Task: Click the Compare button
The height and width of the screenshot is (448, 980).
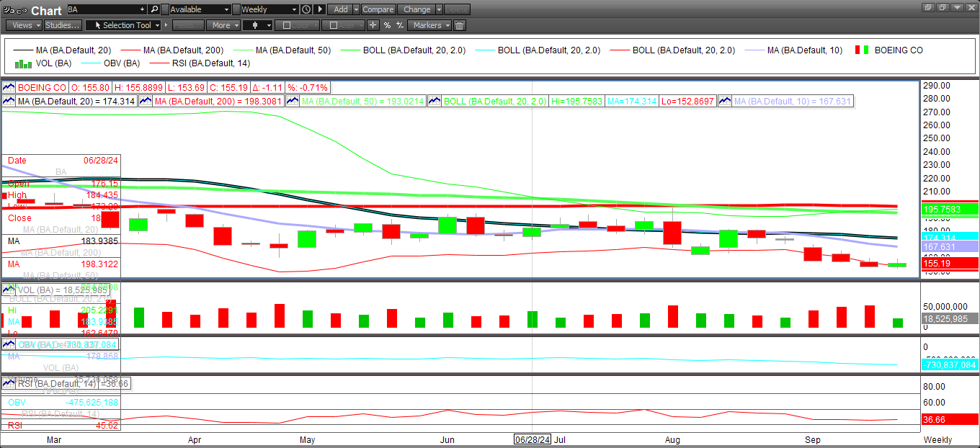Action: click(378, 9)
